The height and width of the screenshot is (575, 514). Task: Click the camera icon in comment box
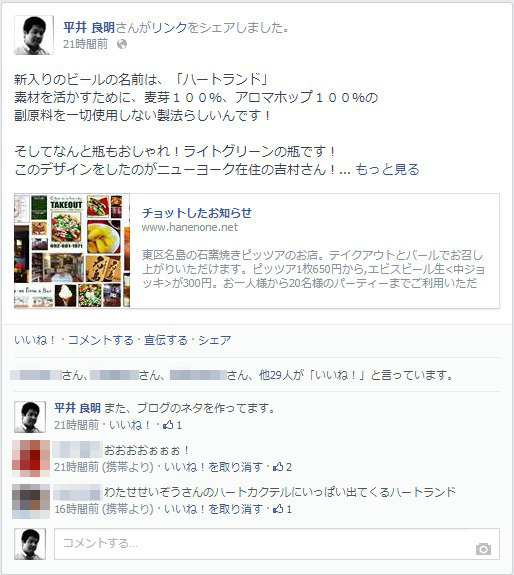[x=483, y=549]
